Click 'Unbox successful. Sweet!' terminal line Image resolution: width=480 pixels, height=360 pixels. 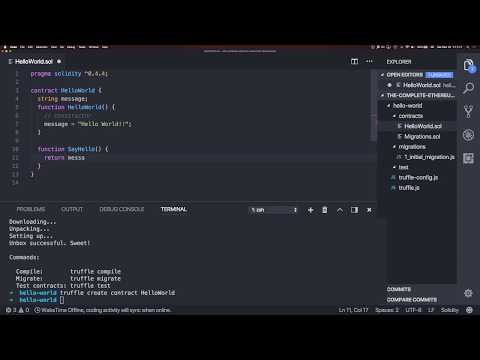49,243
